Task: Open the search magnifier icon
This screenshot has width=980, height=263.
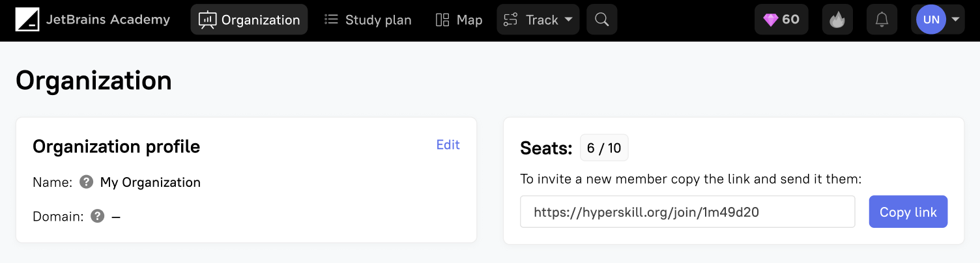Action: click(602, 20)
